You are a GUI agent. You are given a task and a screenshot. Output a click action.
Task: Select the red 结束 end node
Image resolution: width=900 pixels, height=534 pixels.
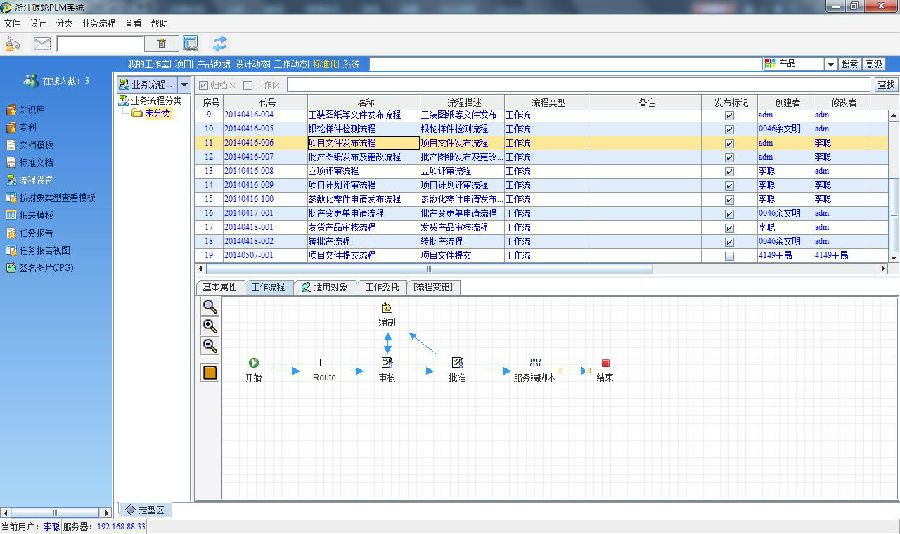click(605, 363)
